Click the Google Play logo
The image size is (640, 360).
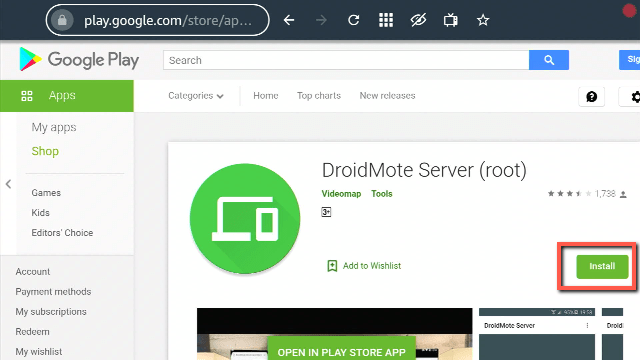click(x=79, y=60)
